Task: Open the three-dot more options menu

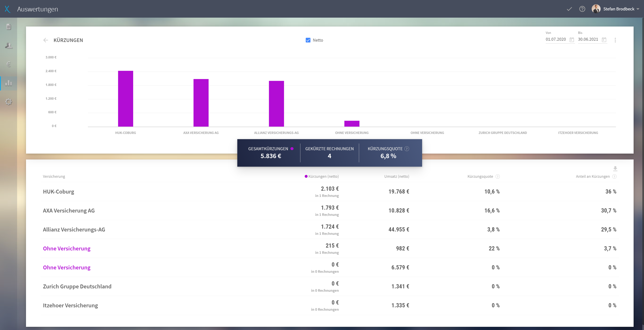Action: coord(615,40)
